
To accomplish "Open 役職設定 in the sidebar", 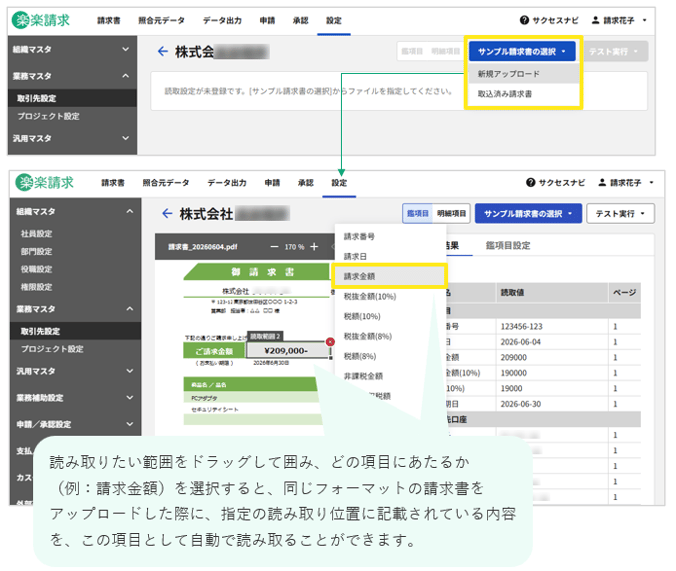I will [37, 269].
